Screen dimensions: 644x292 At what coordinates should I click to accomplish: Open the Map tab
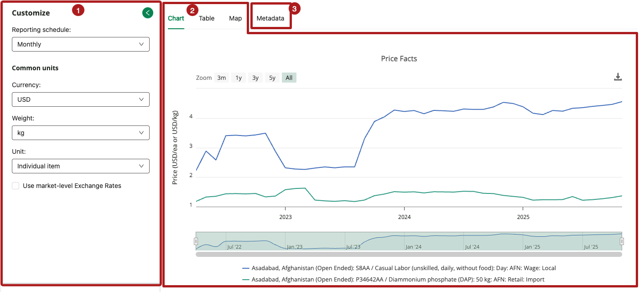tap(235, 19)
